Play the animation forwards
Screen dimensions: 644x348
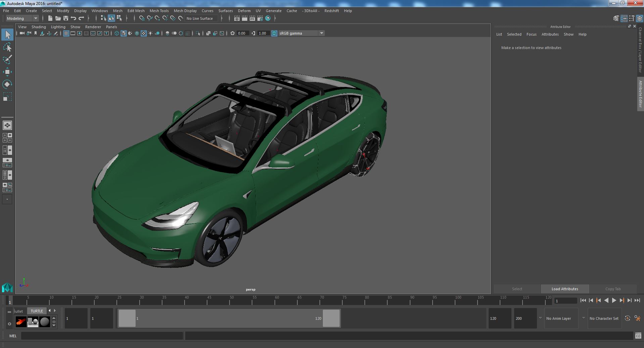tap(614, 301)
